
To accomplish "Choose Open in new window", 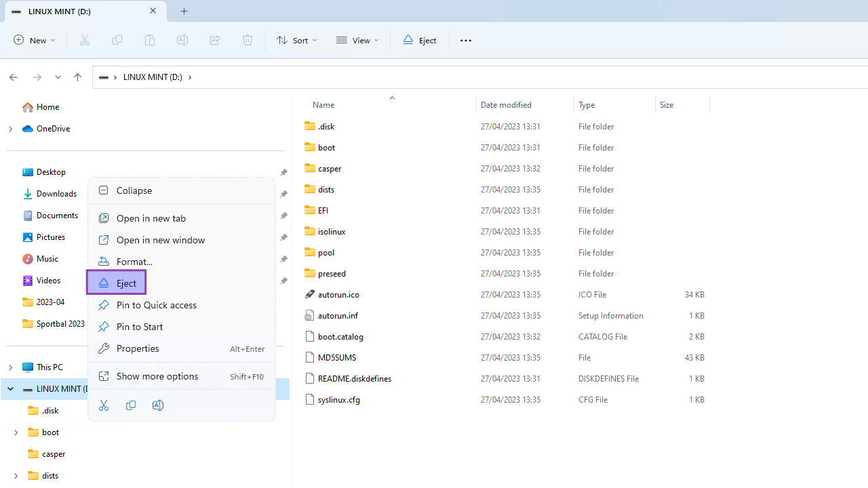I will 182,240.
